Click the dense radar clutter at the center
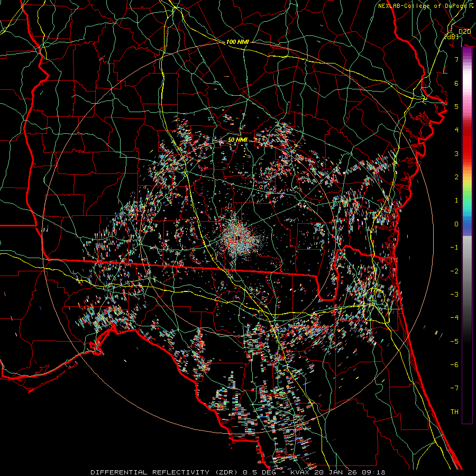The height and width of the screenshot is (476, 476). [237, 234]
